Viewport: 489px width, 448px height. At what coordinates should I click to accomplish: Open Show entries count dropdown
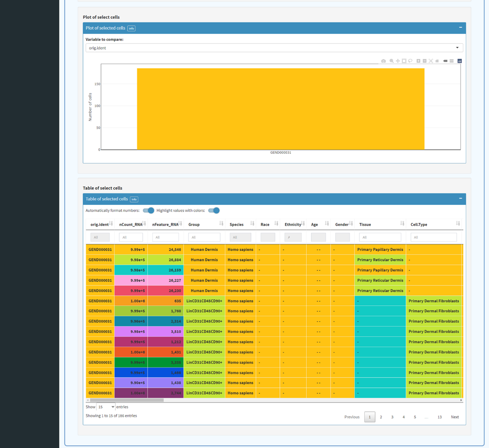(x=106, y=407)
